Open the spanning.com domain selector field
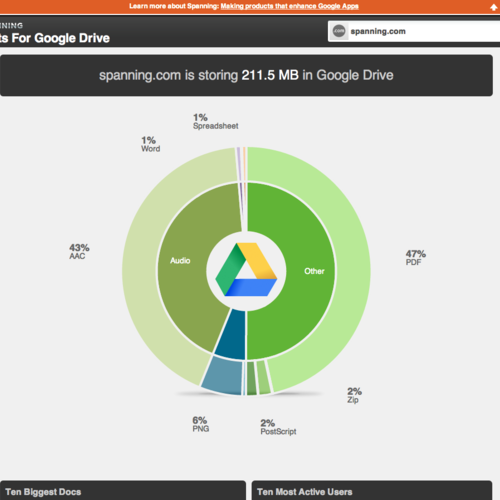 414,31
